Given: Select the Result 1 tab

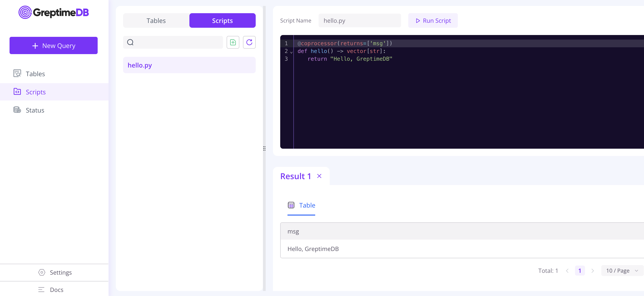Looking at the screenshot, I should [x=295, y=176].
